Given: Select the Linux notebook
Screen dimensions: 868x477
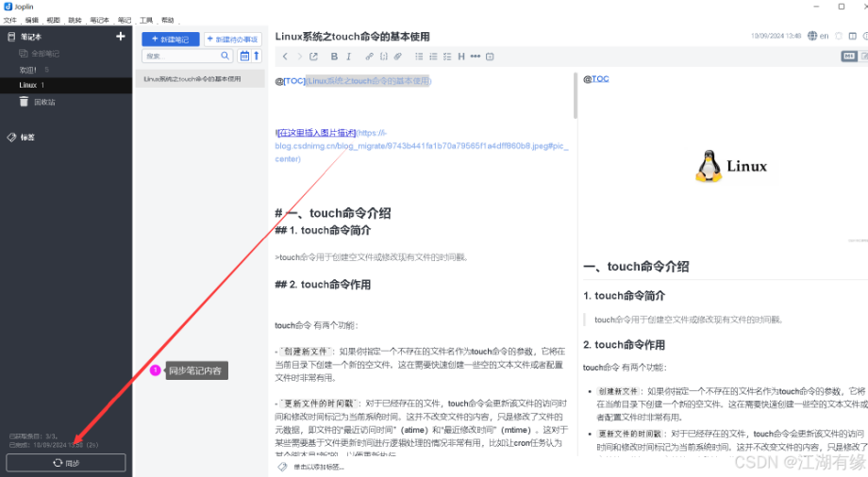Looking at the screenshot, I should (x=66, y=85).
